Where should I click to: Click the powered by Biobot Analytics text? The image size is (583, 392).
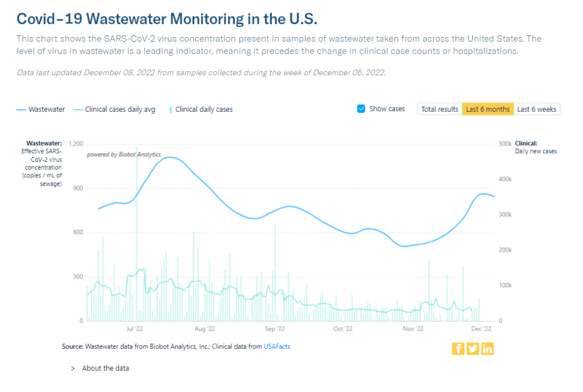coord(124,154)
